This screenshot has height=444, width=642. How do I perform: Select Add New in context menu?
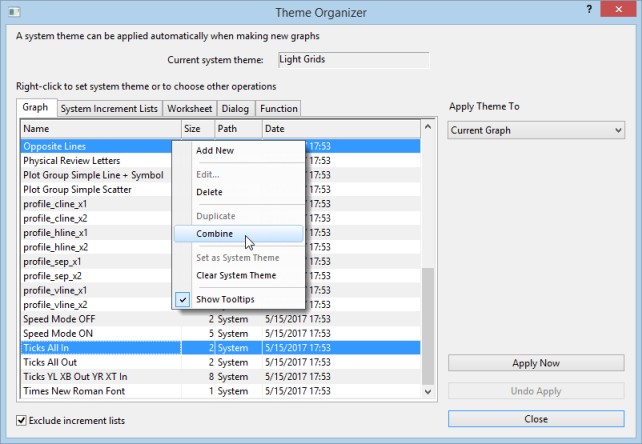[215, 150]
